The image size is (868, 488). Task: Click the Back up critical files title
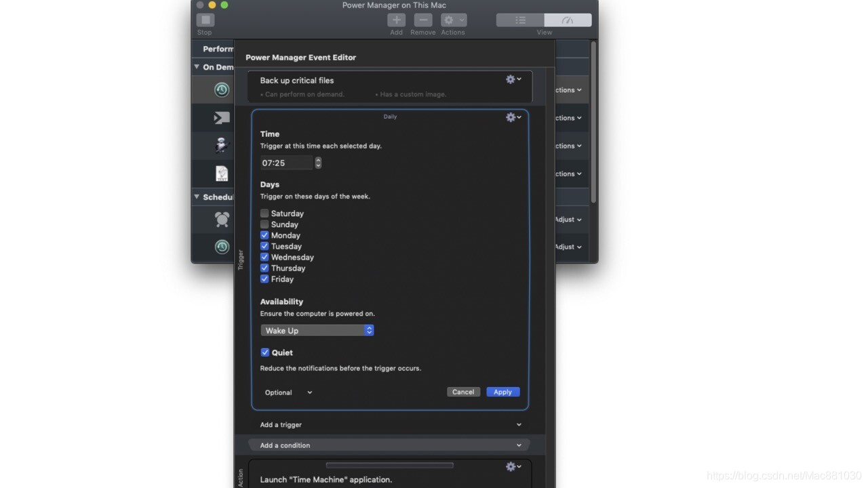point(297,80)
